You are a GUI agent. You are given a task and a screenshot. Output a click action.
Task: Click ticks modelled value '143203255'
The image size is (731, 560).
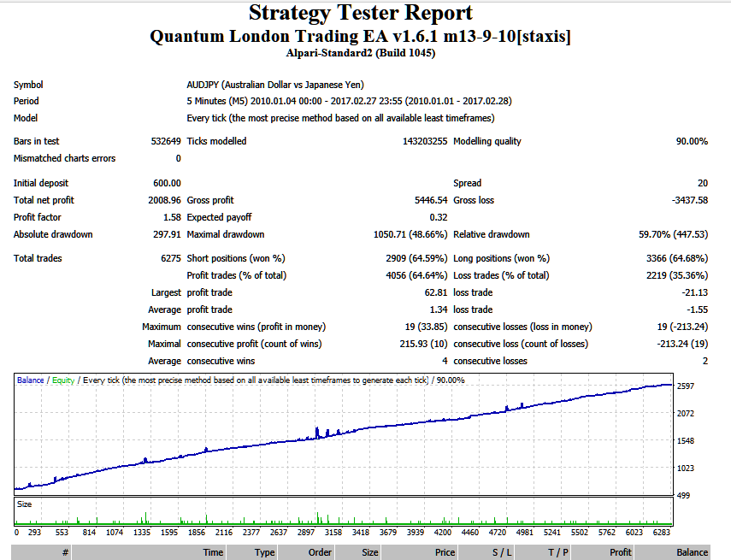point(425,141)
